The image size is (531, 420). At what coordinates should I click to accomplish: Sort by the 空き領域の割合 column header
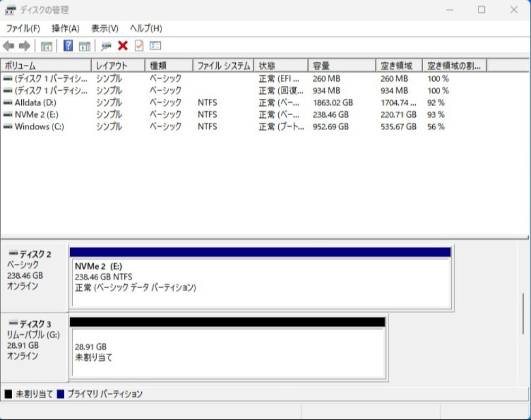455,66
